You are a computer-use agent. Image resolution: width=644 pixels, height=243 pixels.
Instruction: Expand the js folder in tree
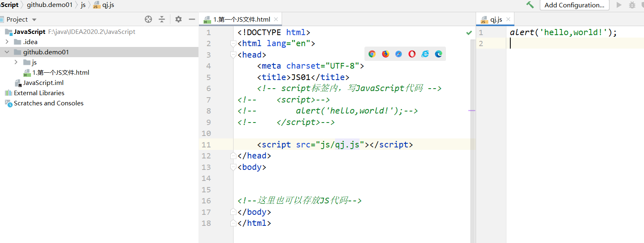pos(16,62)
